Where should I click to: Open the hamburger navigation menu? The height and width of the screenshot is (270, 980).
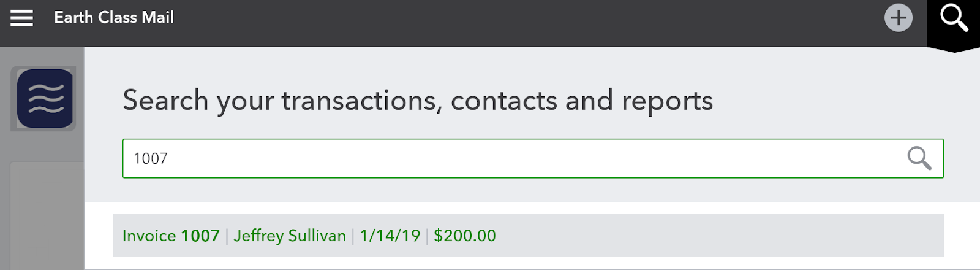click(x=21, y=18)
